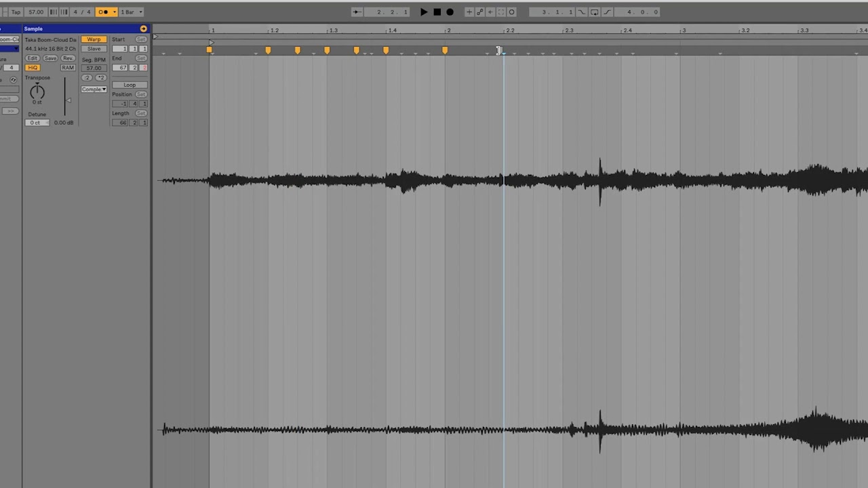The width and height of the screenshot is (868, 488).
Task: Click the Set button next to End
Action: coord(141,58)
